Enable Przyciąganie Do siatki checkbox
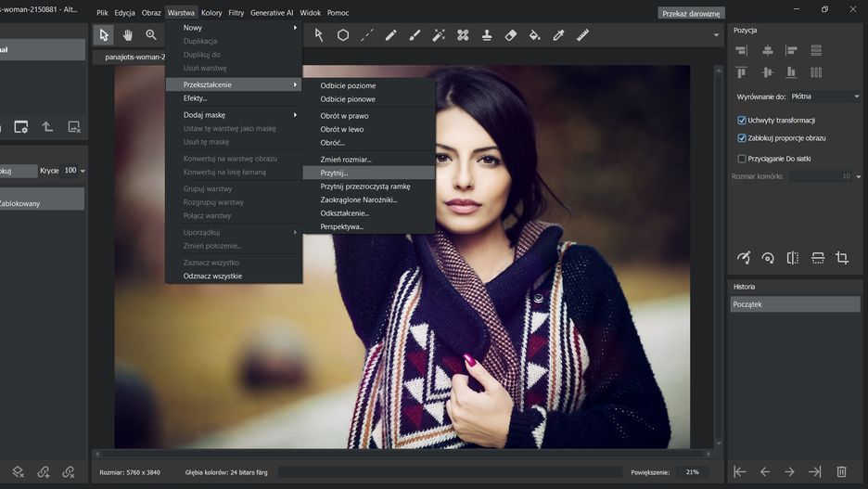 pyautogui.click(x=742, y=159)
